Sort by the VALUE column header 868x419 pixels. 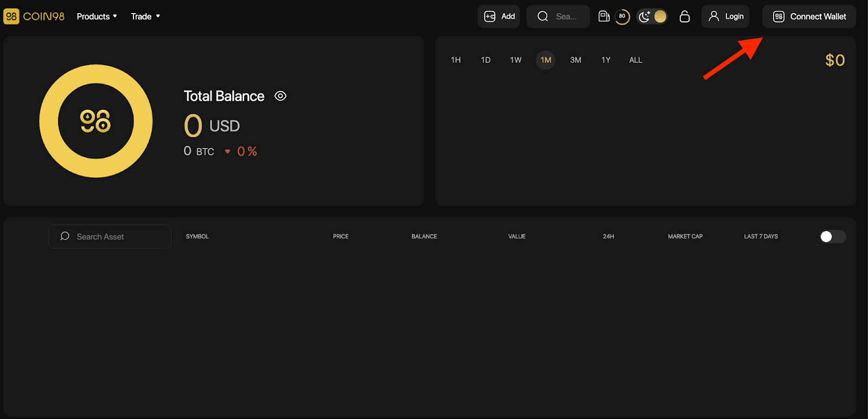pyautogui.click(x=517, y=236)
